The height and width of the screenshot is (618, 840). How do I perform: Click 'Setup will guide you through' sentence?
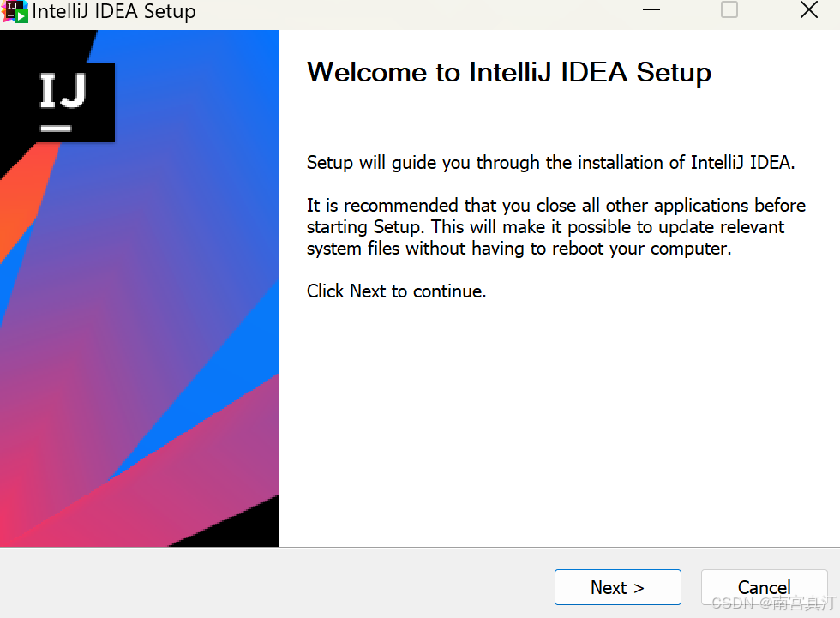[550, 162]
